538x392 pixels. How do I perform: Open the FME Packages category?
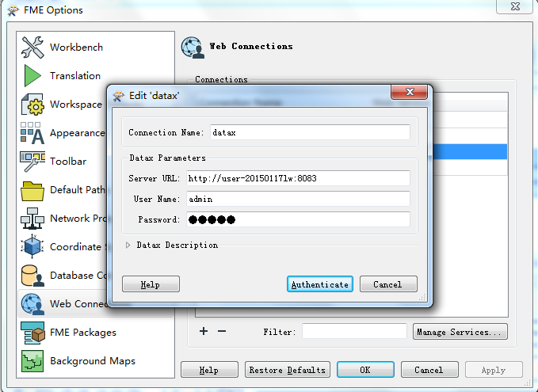pyautogui.click(x=83, y=333)
